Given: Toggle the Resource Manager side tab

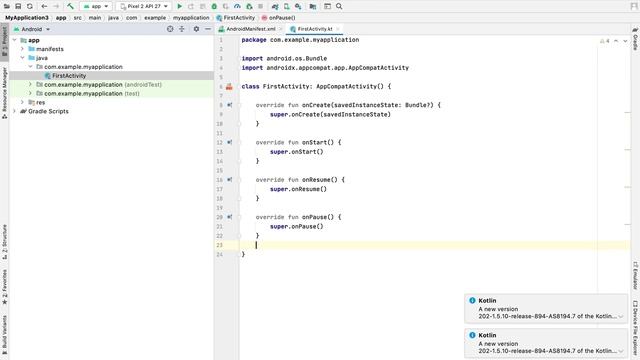Looking at the screenshot, I should coord(4,93).
